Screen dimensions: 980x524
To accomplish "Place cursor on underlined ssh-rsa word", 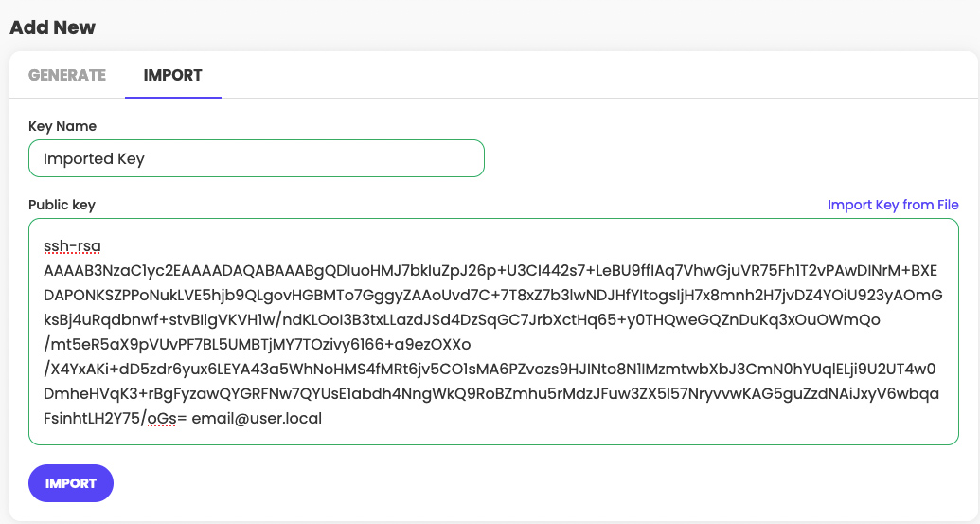I will coord(72,245).
